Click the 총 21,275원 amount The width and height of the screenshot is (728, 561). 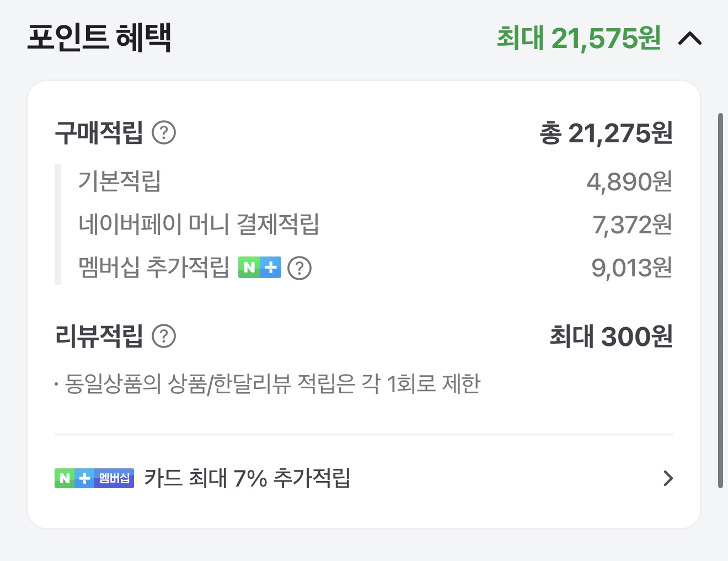[606, 133]
